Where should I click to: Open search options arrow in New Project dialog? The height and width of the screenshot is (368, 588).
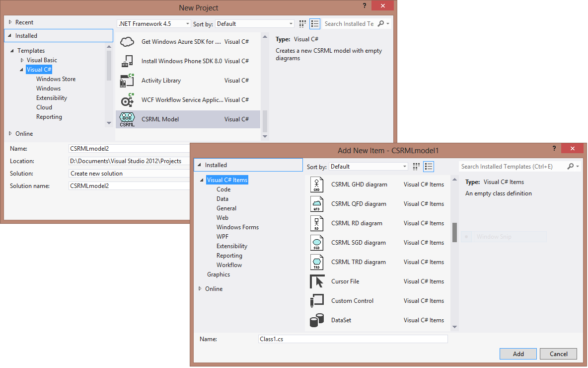coord(388,24)
